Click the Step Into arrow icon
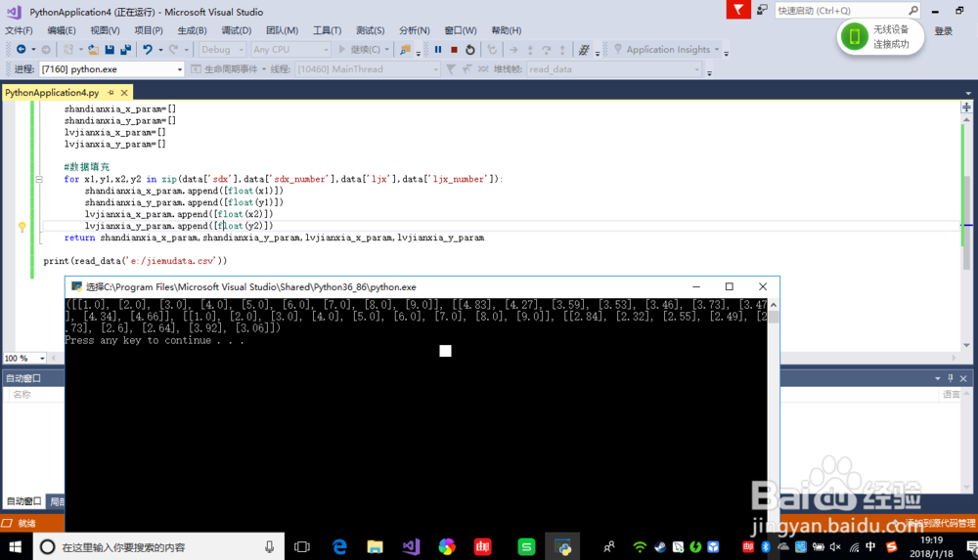This screenshot has height=560, width=978. click(x=530, y=49)
